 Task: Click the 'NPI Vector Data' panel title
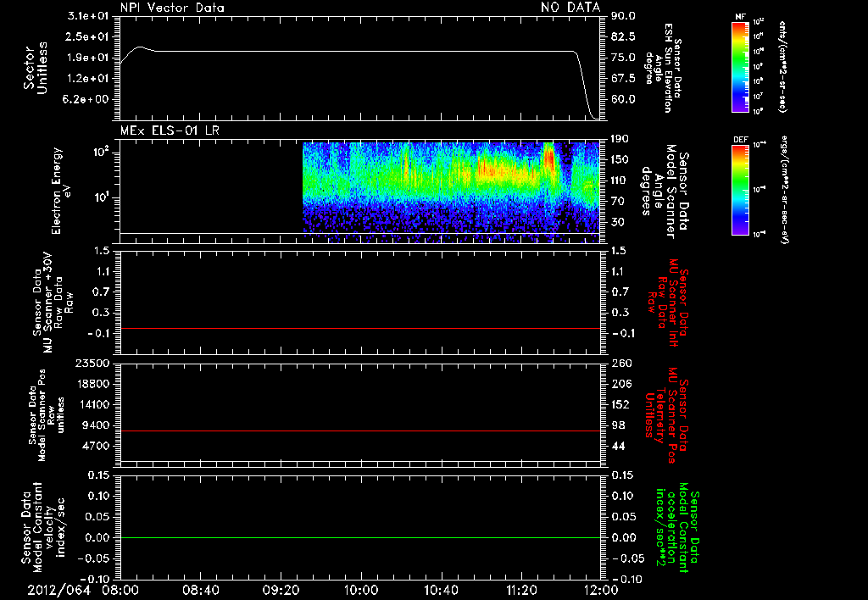tap(172, 8)
